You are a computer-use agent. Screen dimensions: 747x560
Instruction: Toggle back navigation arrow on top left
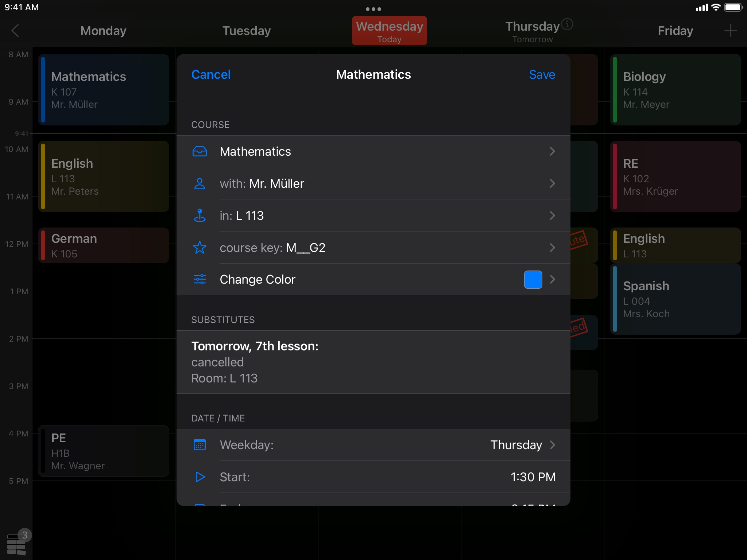(15, 30)
